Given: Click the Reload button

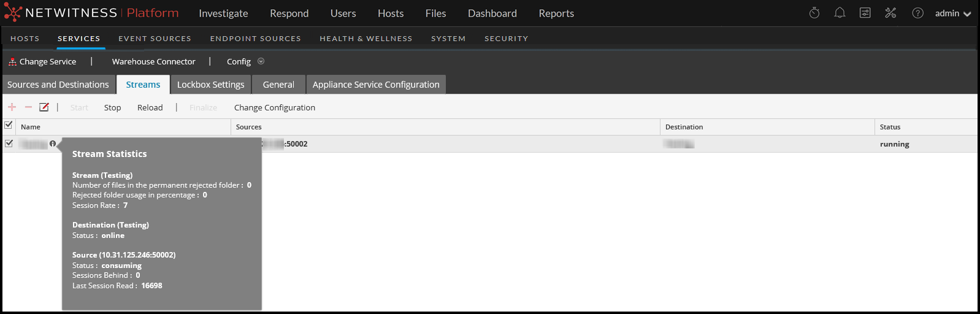Looking at the screenshot, I should point(150,107).
